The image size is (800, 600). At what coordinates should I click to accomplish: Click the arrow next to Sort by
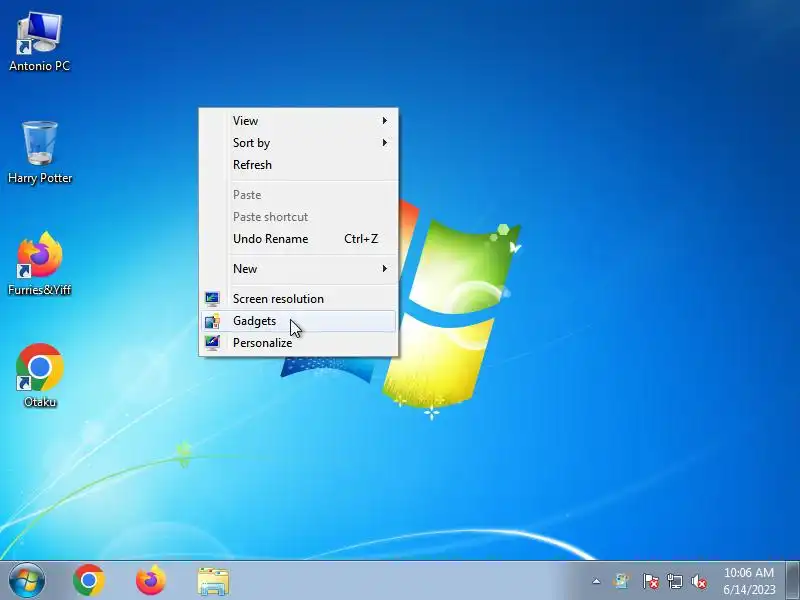[385, 143]
